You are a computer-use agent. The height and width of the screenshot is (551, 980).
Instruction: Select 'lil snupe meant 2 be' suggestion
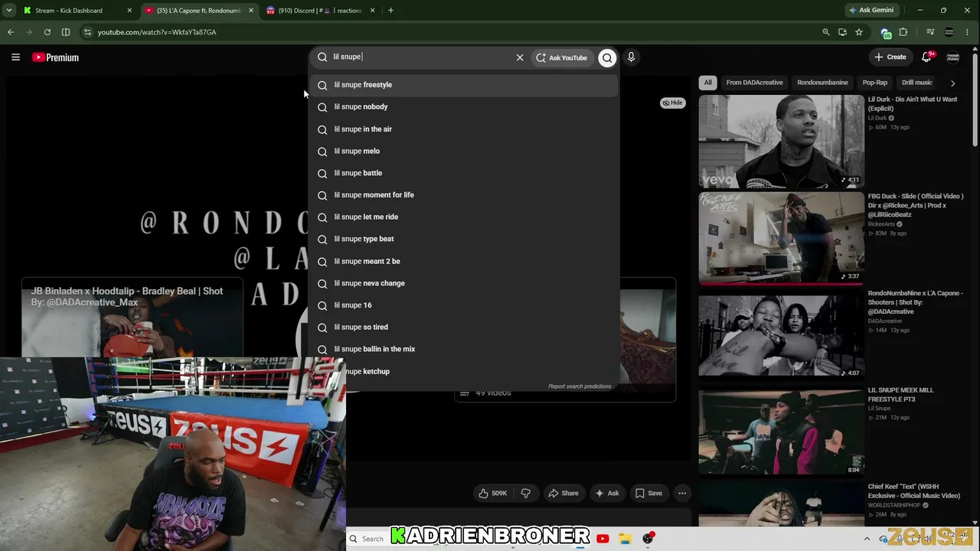tap(463, 261)
